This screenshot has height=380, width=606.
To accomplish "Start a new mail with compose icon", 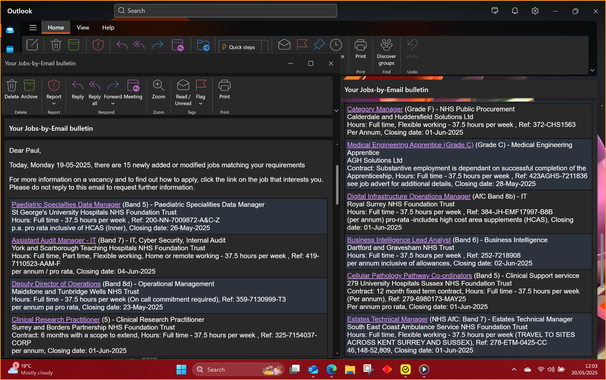I will click(32, 45).
